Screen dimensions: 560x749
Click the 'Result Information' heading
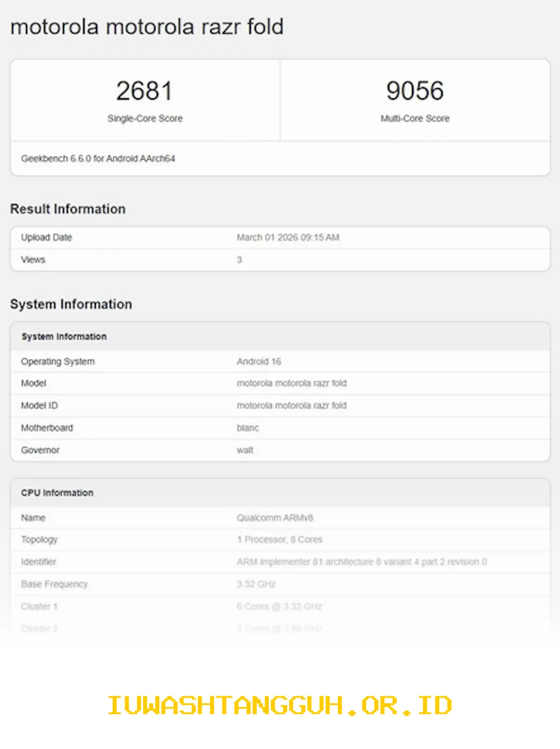[68, 209]
